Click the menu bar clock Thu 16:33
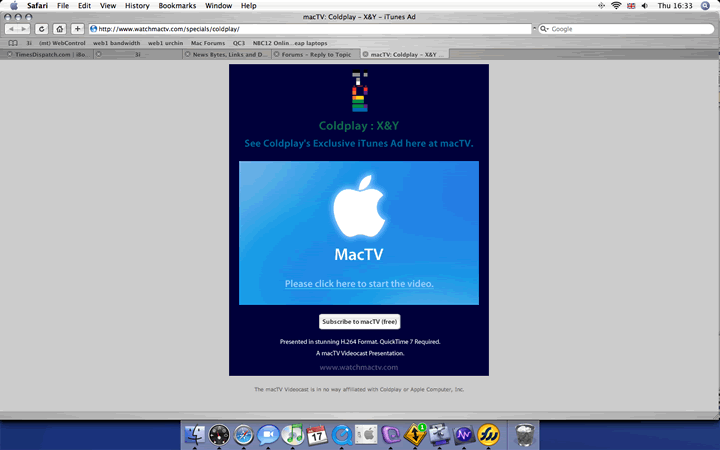 point(675,6)
